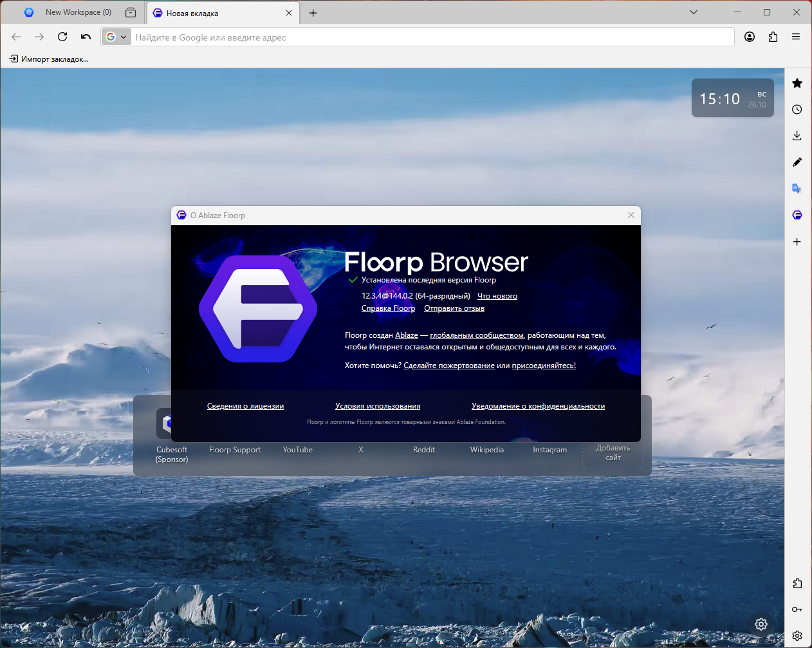812x648 pixels.
Task: Open bookmarks star panel in the sidebar
Action: tap(797, 83)
